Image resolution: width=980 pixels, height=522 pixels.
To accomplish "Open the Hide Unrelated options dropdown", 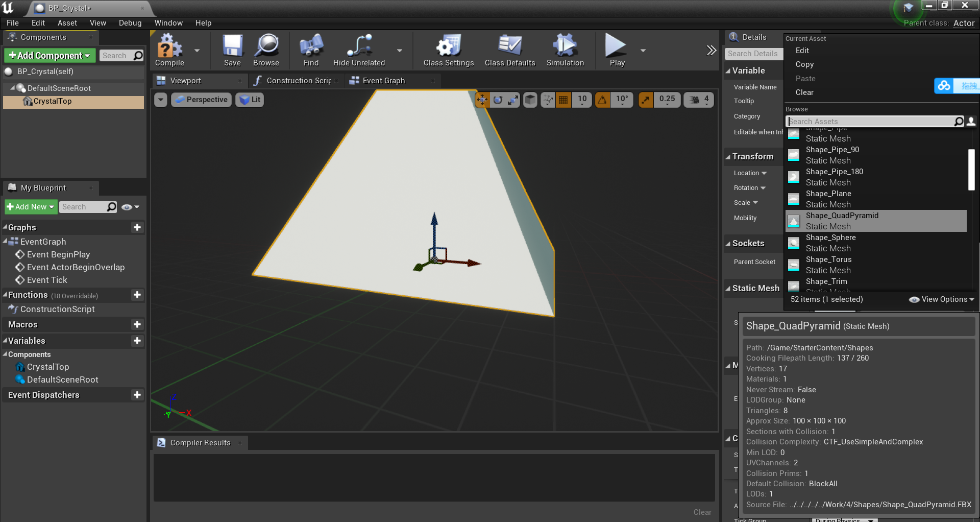I will pyautogui.click(x=400, y=51).
